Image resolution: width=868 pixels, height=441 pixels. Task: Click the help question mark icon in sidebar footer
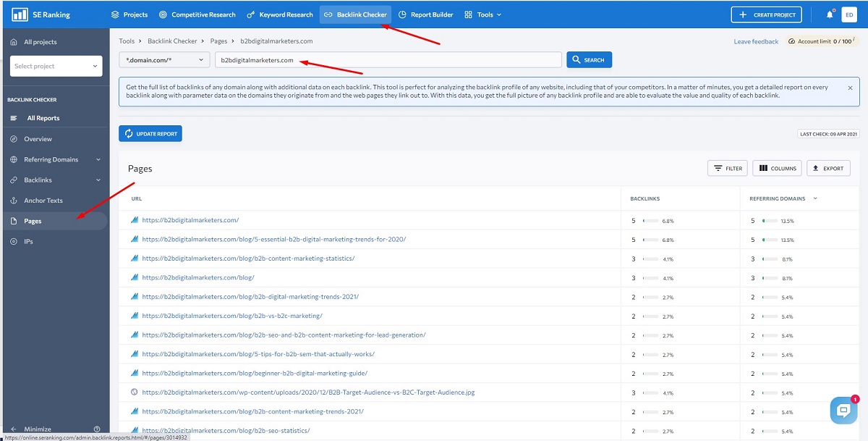point(97,429)
